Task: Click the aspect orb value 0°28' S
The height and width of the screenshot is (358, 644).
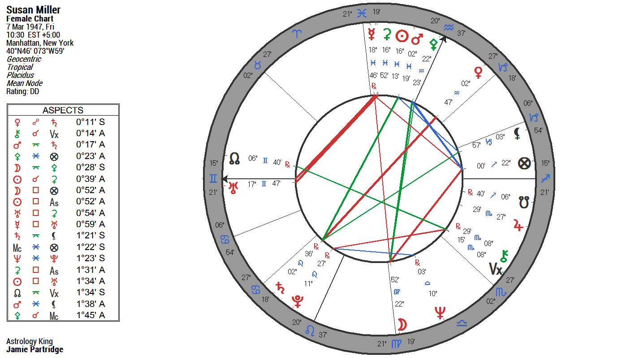Action: (x=91, y=167)
